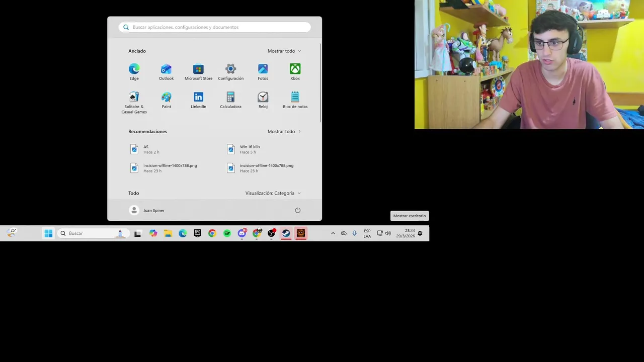Open clock showing 23:44 date panel
644x362 pixels.
tap(406, 233)
